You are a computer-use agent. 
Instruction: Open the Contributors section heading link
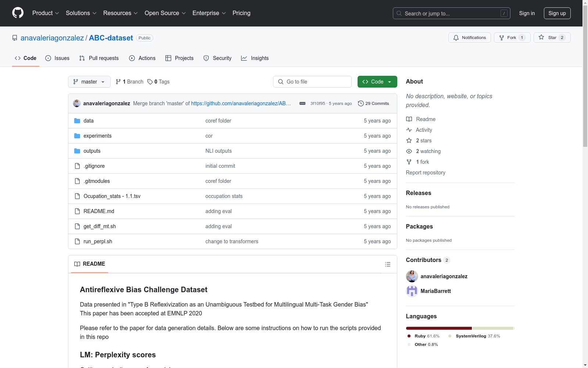[428, 260]
